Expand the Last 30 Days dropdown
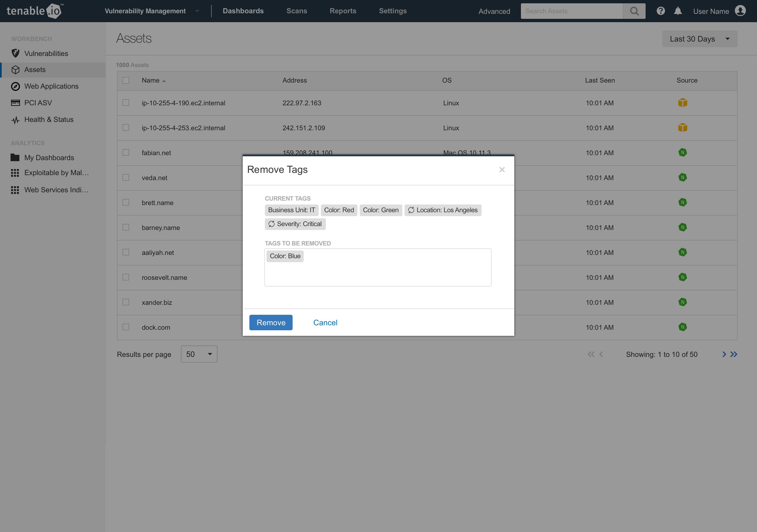This screenshot has height=532, width=757. click(699, 39)
